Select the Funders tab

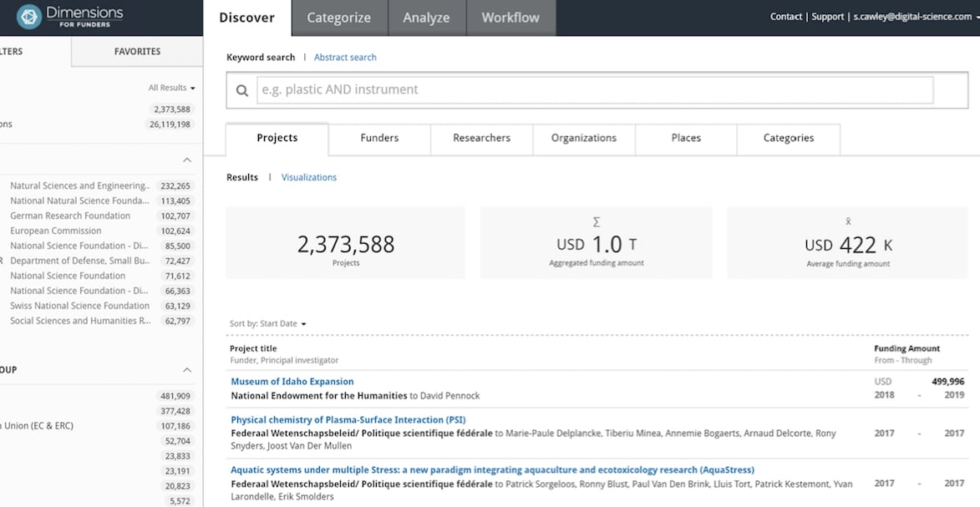tap(379, 139)
